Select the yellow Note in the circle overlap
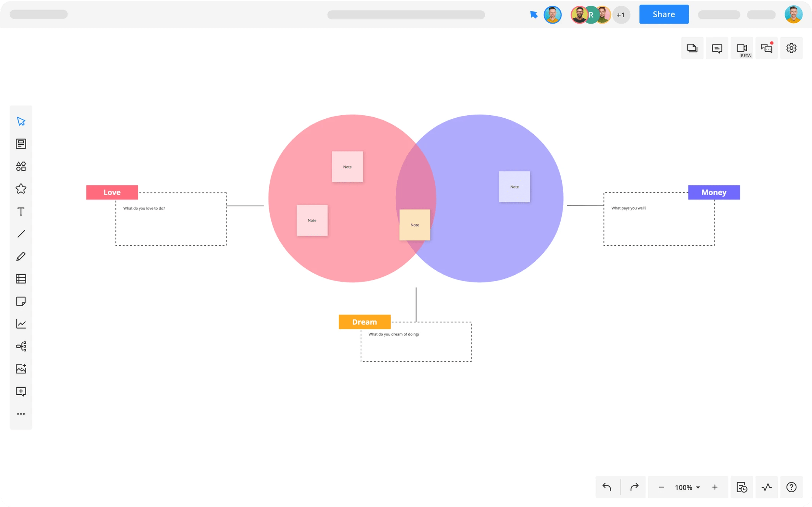The image size is (812, 507). coord(415,225)
